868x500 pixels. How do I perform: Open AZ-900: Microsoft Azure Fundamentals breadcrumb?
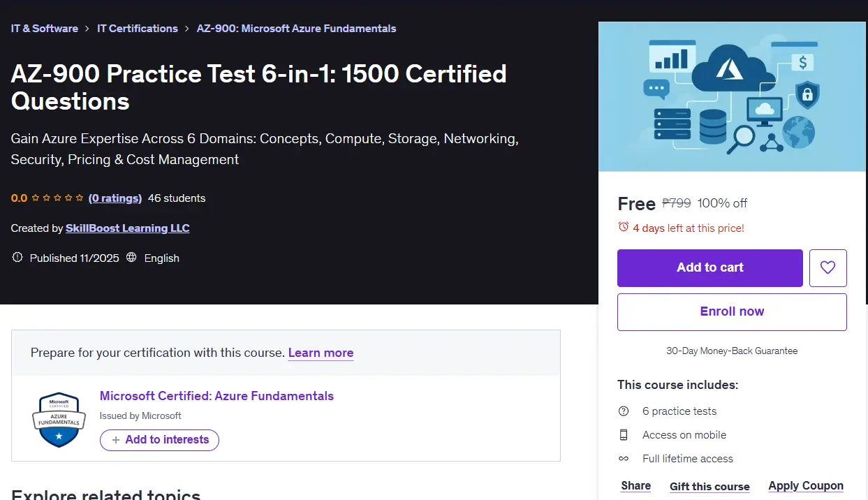(x=296, y=29)
